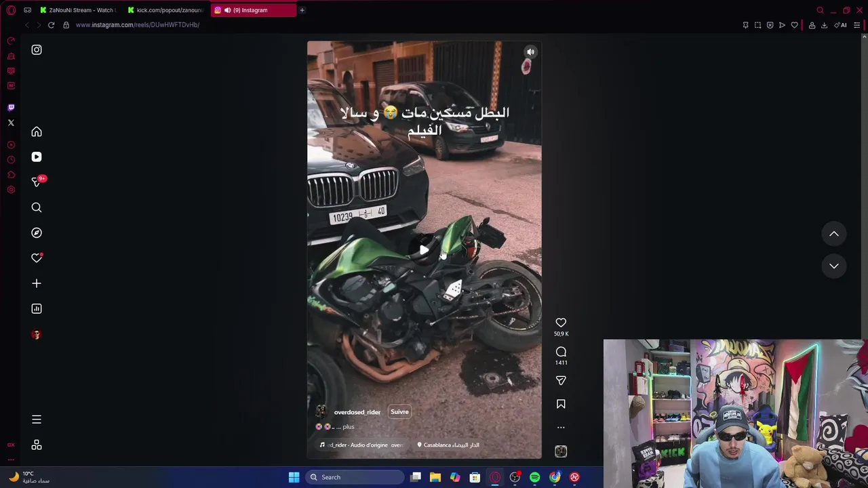Screen dimensions: 868x488
Task: Open Instagram search in the sidebar
Action: tap(37, 207)
